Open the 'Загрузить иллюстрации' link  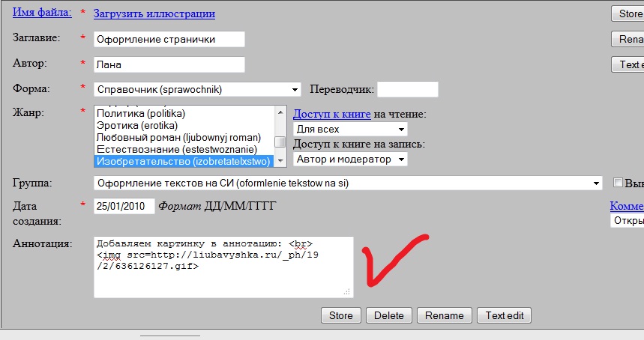click(154, 13)
